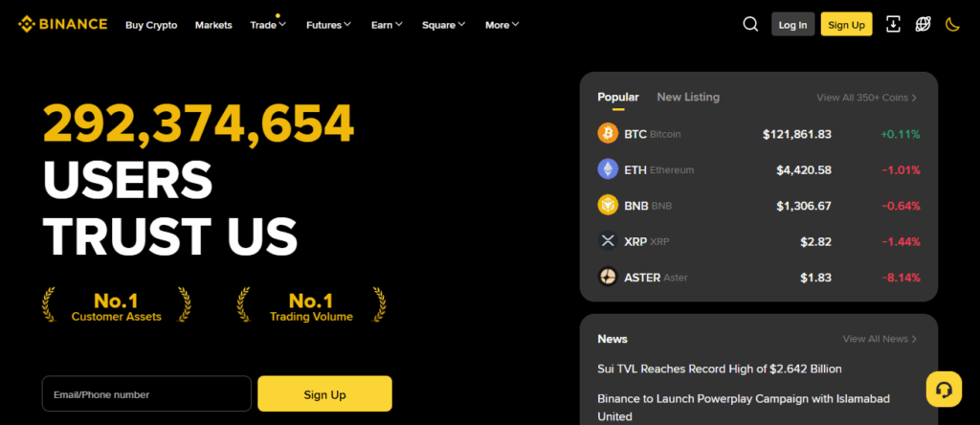Expand the Trade dropdown menu
The width and height of the screenshot is (980, 425).
(268, 25)
